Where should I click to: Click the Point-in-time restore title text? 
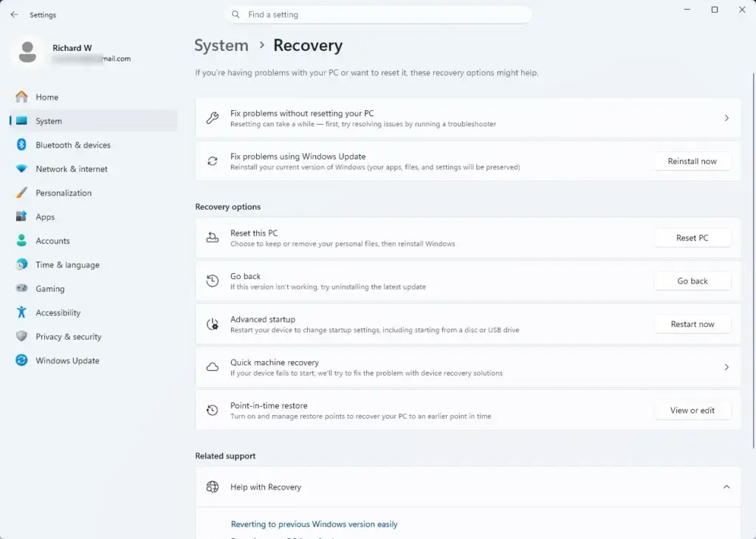coord(269,405)
